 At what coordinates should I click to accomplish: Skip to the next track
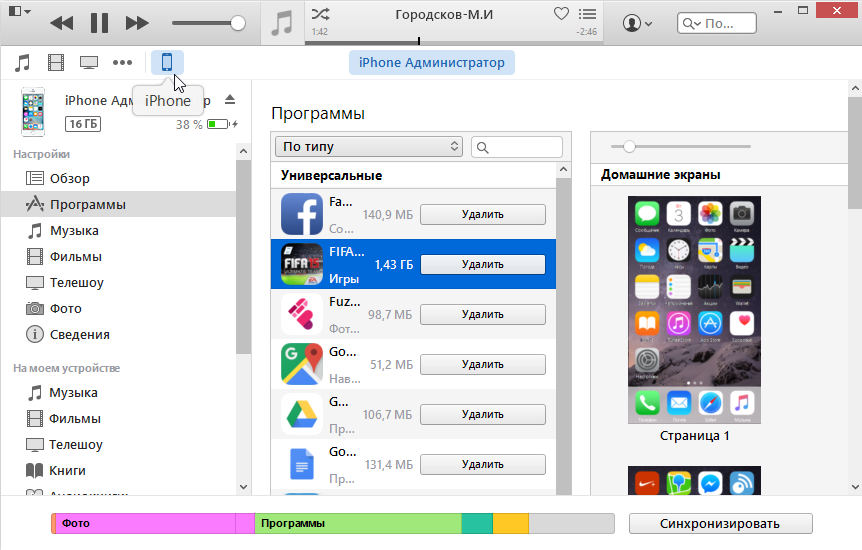(x=138, y=22)
